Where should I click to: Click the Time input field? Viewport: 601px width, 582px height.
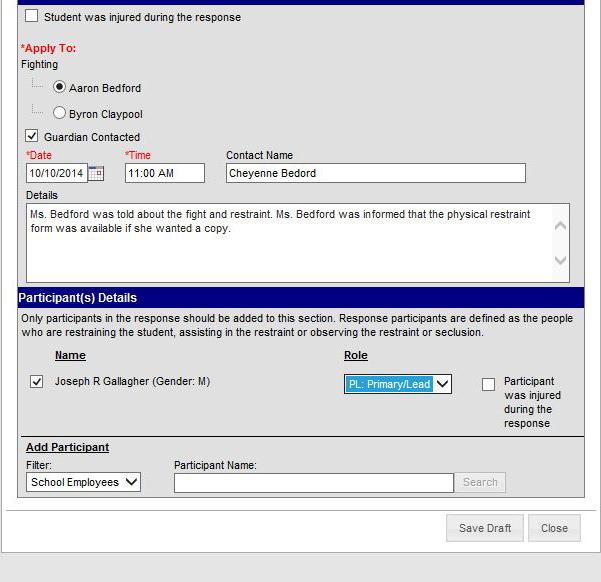[165, 173]
